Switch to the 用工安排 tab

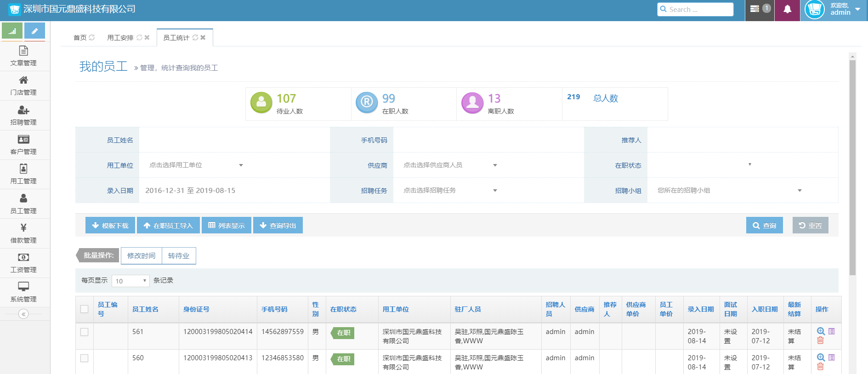(x=120, y=38)
